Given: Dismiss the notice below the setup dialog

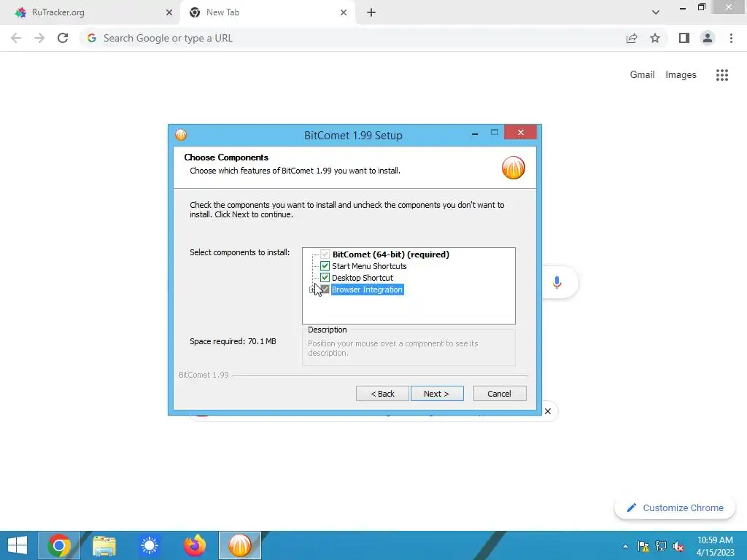Looking at the screenshot, I should [x=547, y=411].
